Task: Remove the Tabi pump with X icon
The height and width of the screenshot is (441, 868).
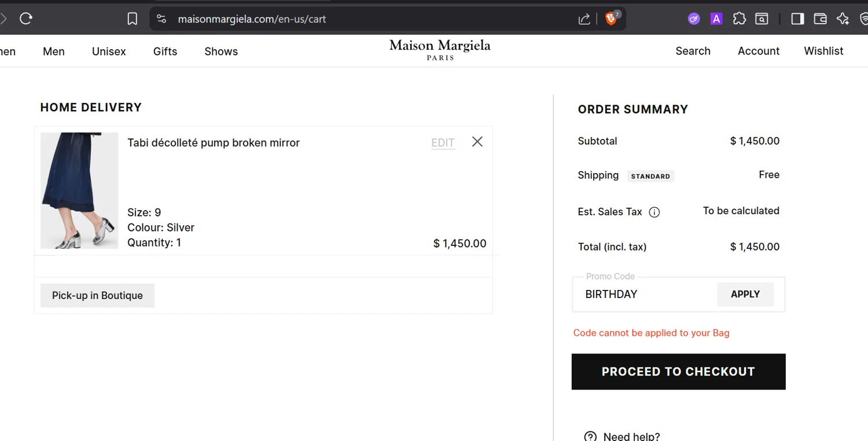Action: click(x=477, y=142)
